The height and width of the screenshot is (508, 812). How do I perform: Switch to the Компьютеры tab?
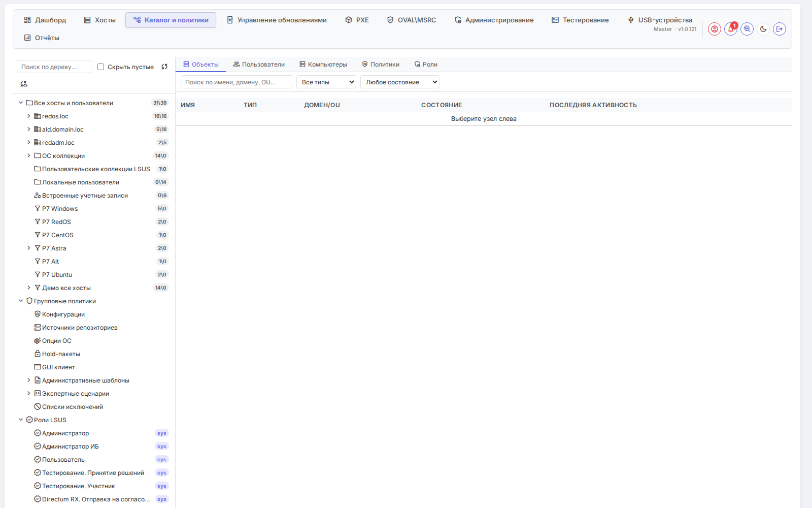click(x=323, y=65)
